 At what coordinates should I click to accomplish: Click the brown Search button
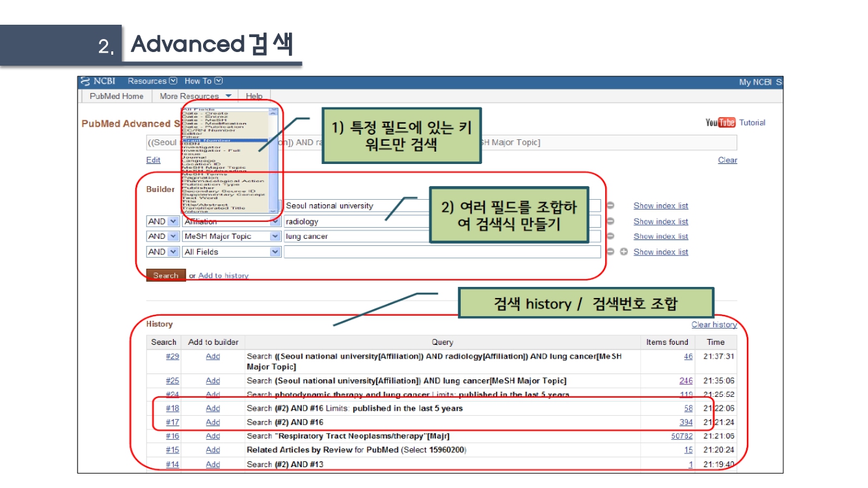pos(166,275)
